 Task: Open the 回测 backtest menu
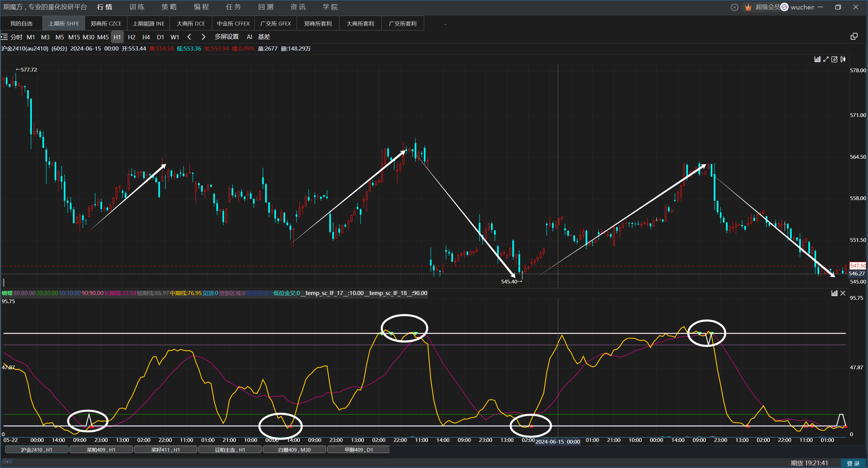[265, 7]
